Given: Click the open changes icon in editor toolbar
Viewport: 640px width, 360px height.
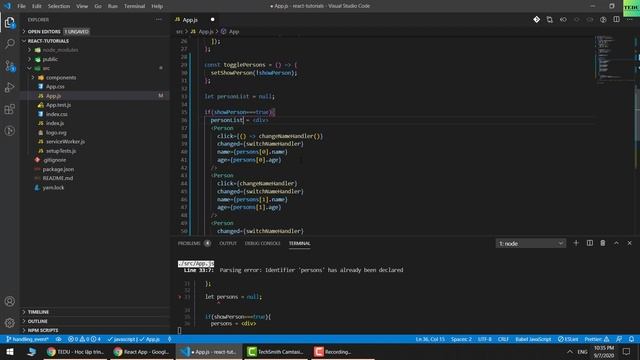Looking at the screenshot, I should click(550, 19).
